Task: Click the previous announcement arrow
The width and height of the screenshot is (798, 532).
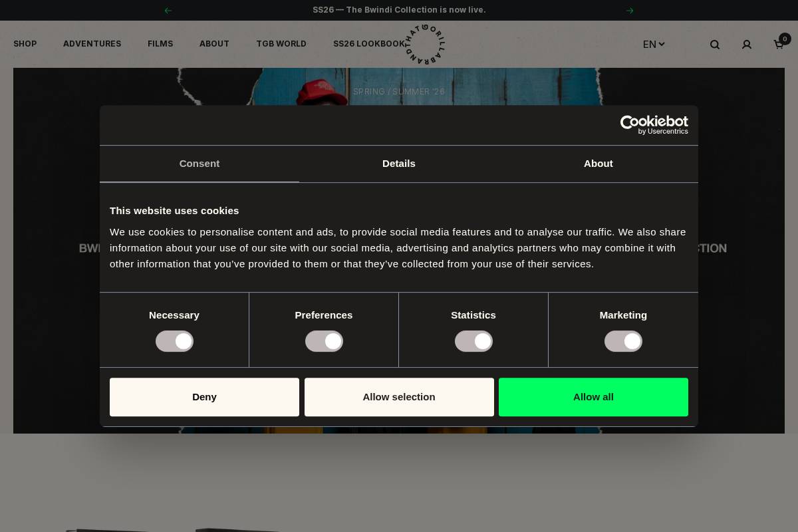Action: 168,10
